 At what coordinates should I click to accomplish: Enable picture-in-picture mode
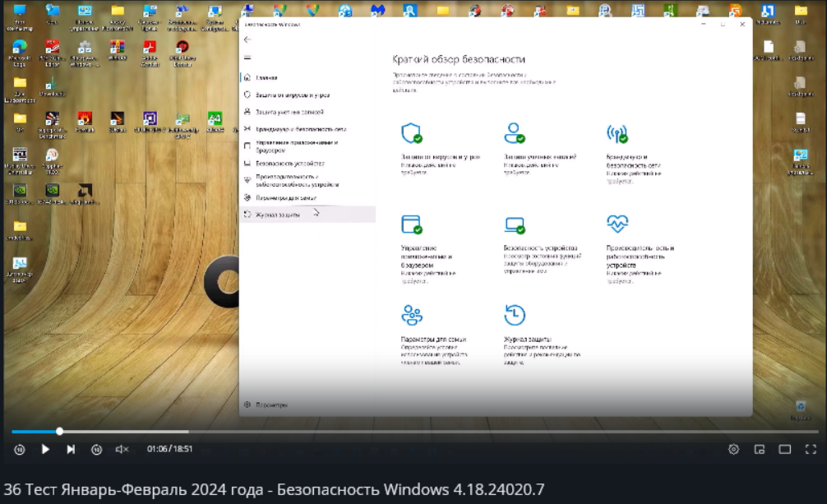(760, 449)
